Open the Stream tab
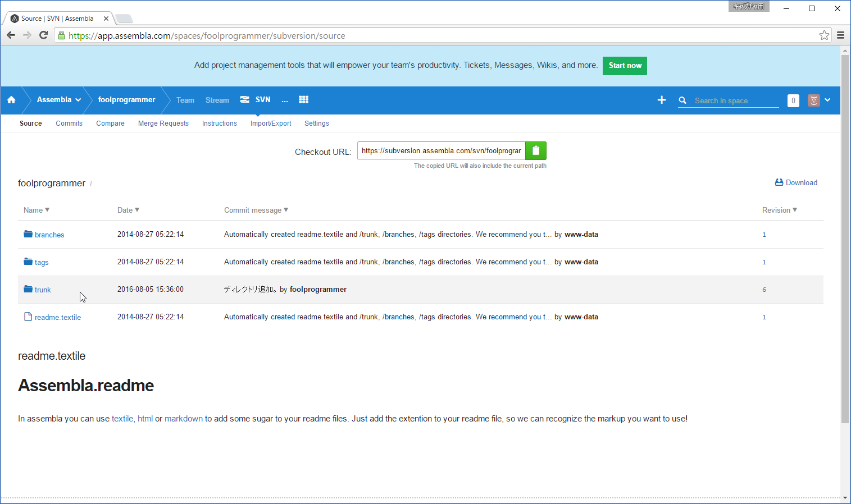Image resolution: width=851 pixels, height=504 pixels. pyautogui.click(x=217, y=100)
